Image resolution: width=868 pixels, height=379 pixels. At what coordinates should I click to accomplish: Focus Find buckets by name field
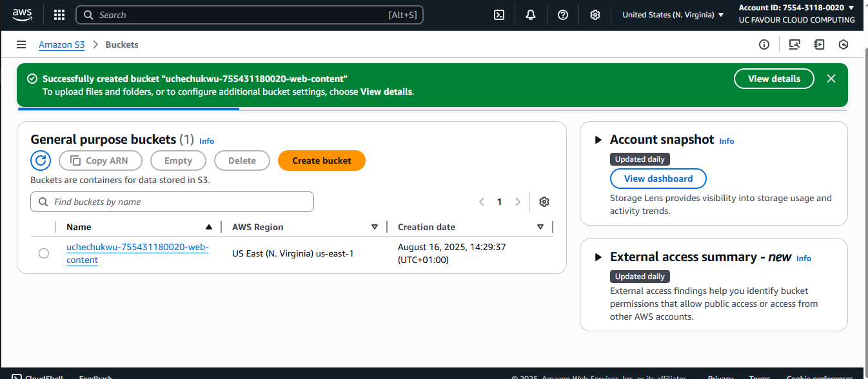tap(172, 202)
